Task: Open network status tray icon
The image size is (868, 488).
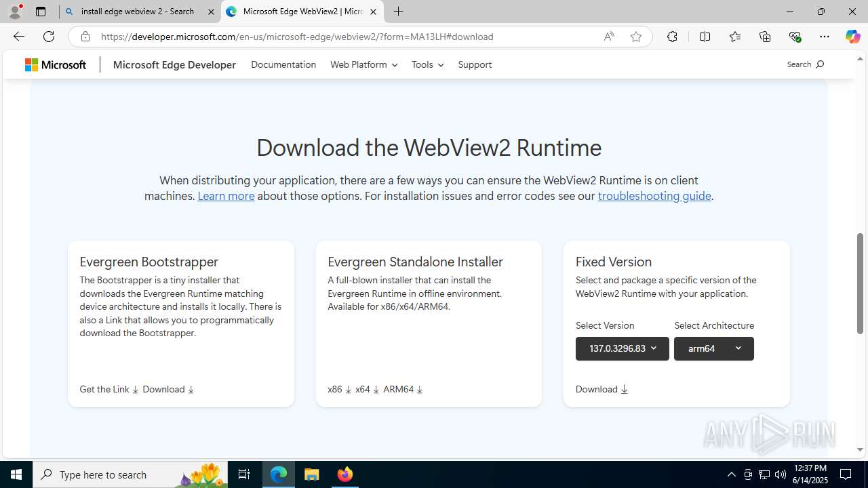Action: [x=764, y=474]
